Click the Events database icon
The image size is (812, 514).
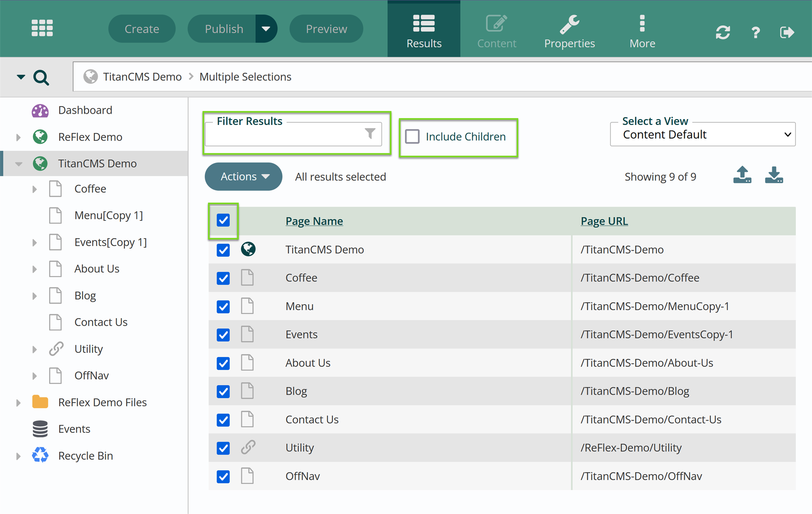pyautogui.click(x=40, y=429)
